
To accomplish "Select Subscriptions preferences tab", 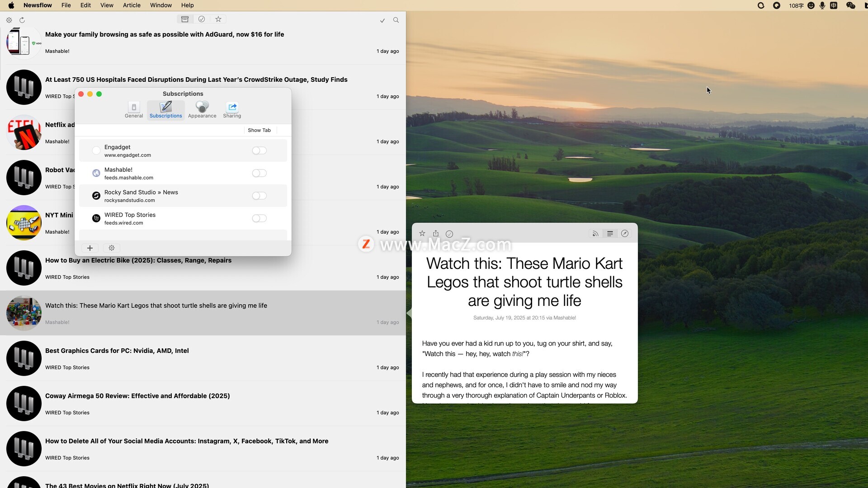I will [x=166, y=110].
